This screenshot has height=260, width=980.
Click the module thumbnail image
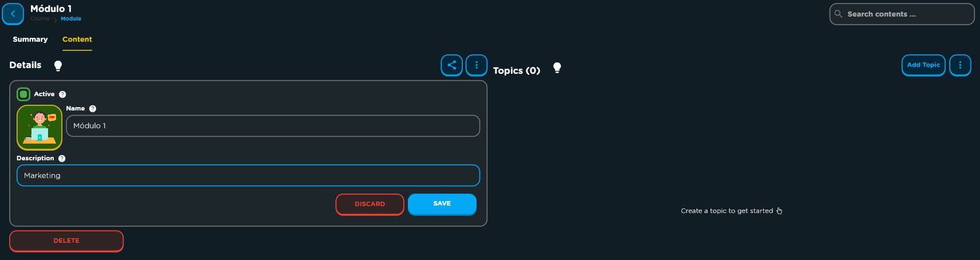pos(39,128)
